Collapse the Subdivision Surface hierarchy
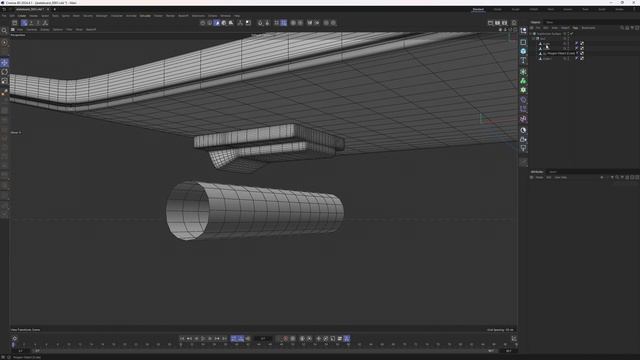The height and width of the screenshot is (360, 640). 531,33
